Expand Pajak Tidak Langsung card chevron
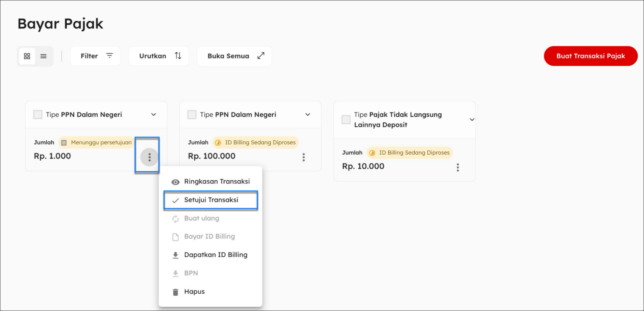Viewport: 644px width, 311px height. 472,120
